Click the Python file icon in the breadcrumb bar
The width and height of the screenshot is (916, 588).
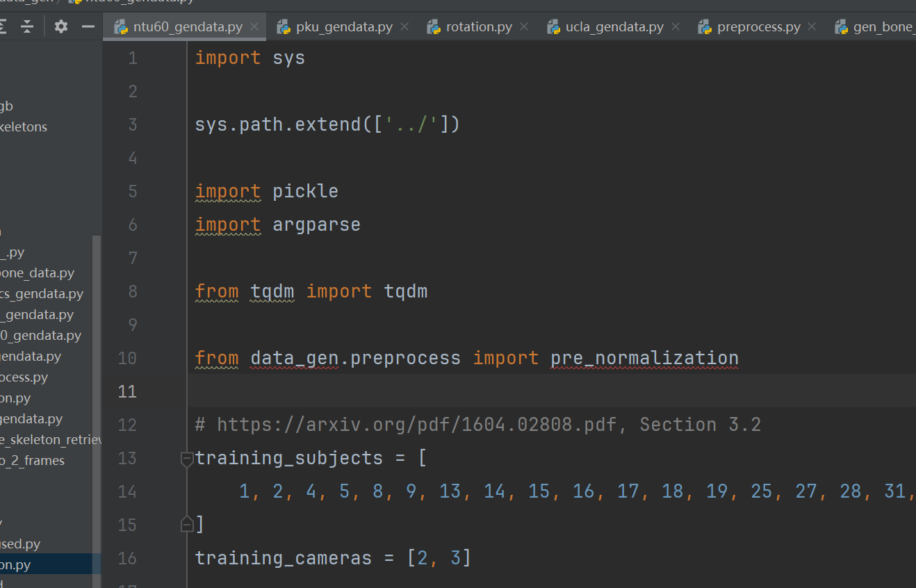(74, 2)
